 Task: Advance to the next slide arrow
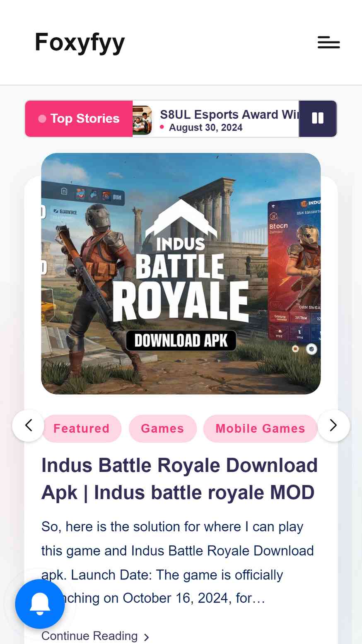coord(333,425)
